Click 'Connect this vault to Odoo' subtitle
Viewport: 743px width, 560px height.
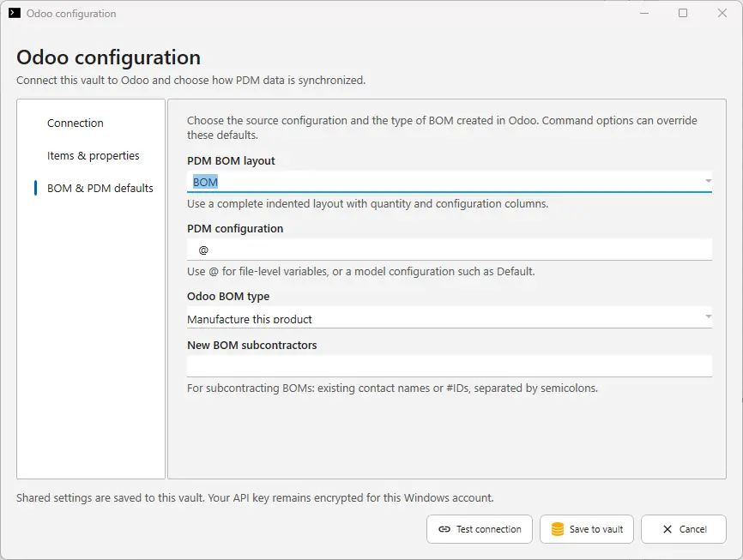pyautogui.click(x=191, y=80)
